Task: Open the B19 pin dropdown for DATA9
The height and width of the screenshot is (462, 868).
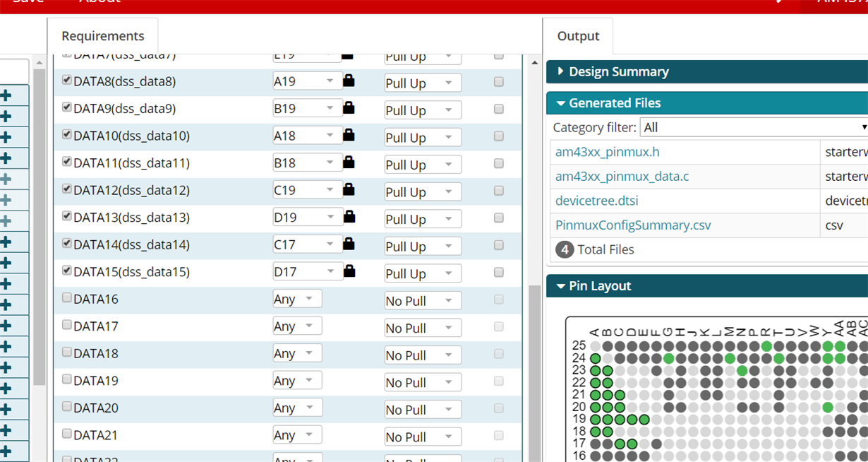Action: point(308,109)
